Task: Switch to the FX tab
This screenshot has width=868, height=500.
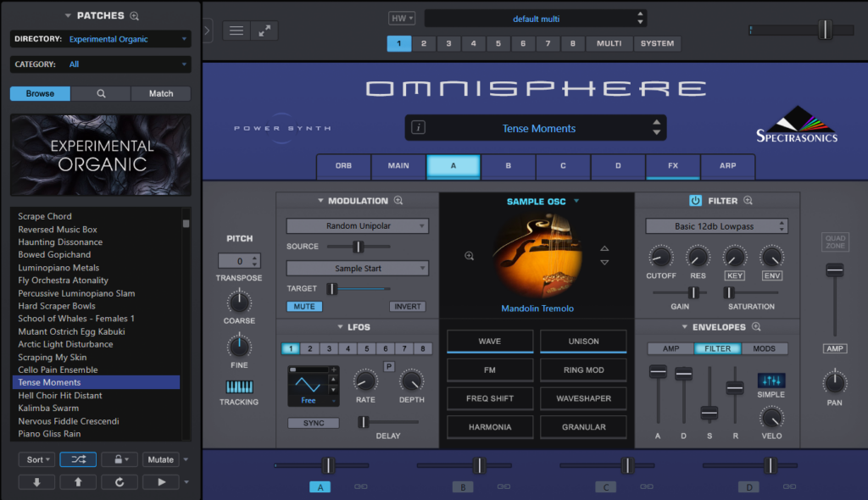Action: pyautogui.click(x=672, y=166)
